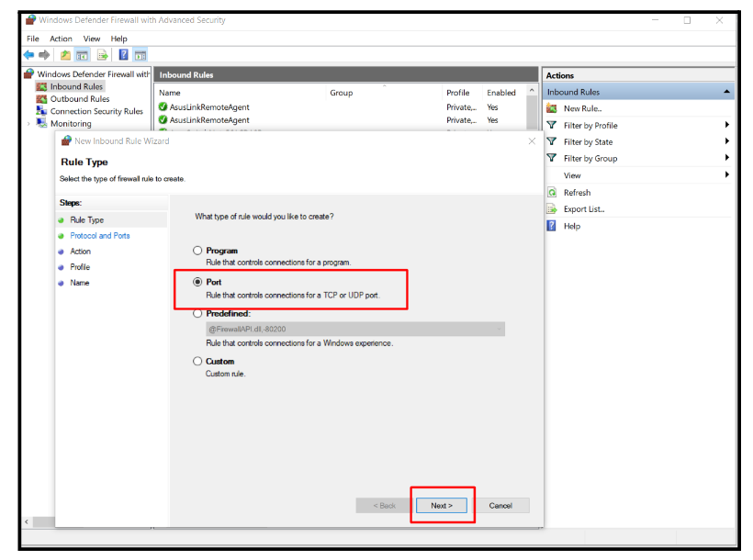Viewport: 753px width, 560px height.
Task: Click the Up one level folder icon
Action: pyautogui.click(x=65, y=55)
